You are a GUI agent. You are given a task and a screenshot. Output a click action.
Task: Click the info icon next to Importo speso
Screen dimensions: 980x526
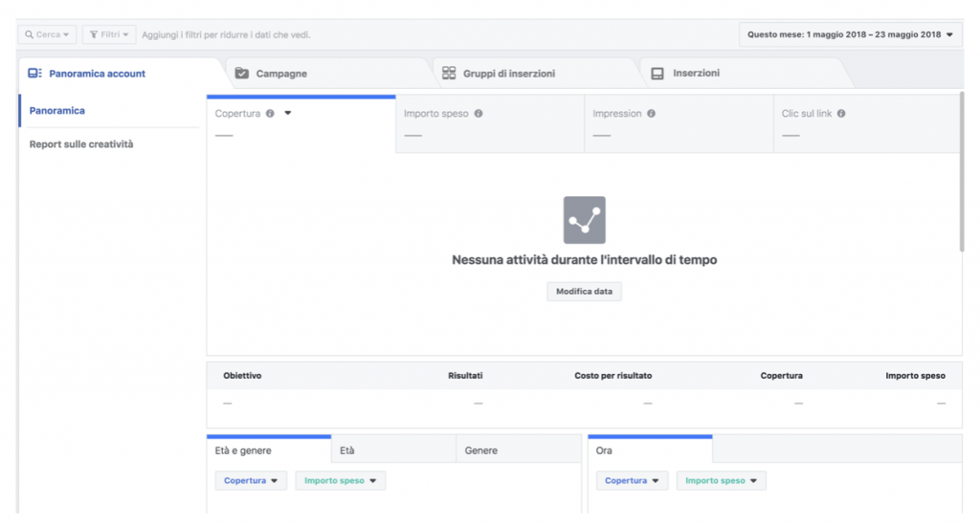[479, 113]
